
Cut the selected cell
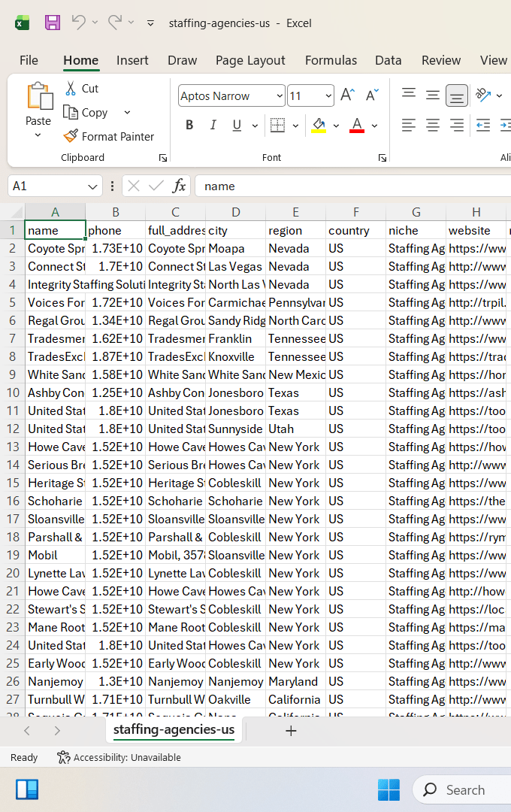click(82, 89)
